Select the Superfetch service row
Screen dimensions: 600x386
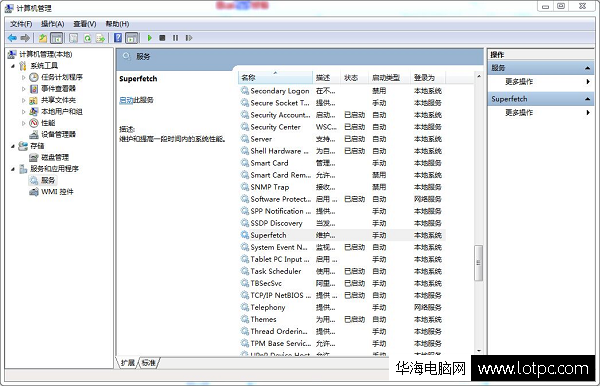click(x=342, y=235)
